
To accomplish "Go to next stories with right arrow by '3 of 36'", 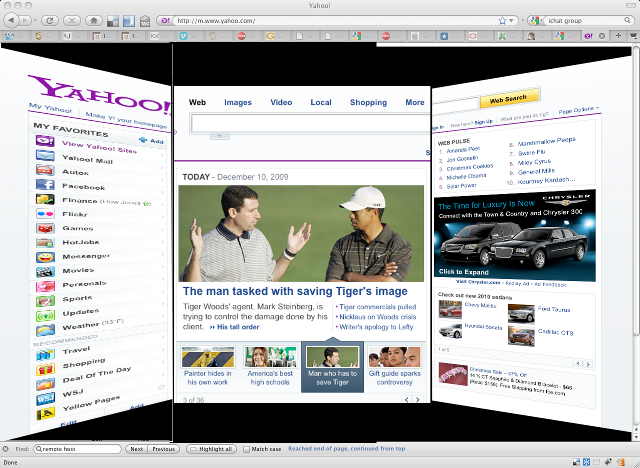I will (x=418, y=399).
